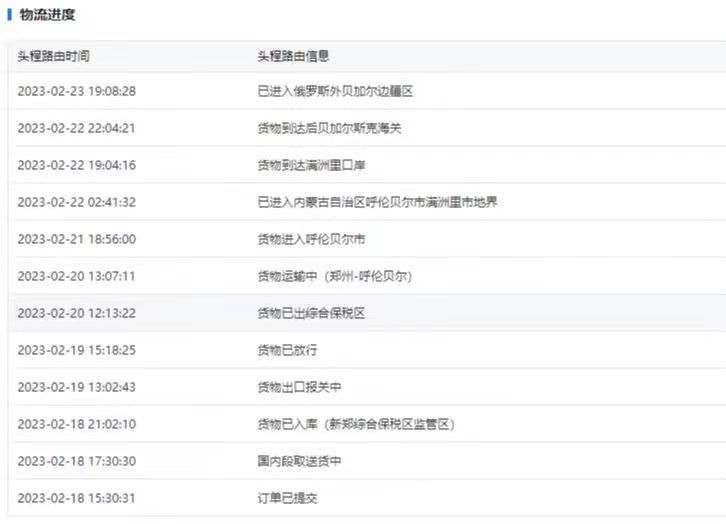726x524 pixels.
Task: Select the 货物进入呼伦贝尔市 status entry
Action: coord(311,239)
